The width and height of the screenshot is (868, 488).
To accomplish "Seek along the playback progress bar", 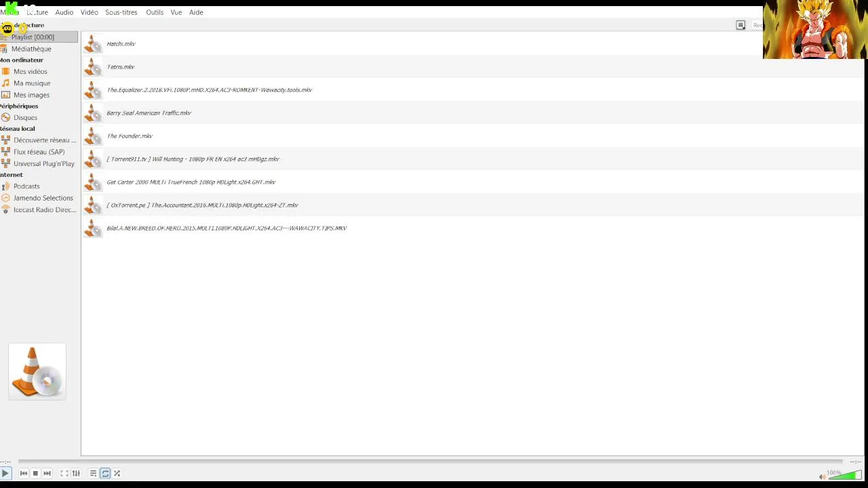I will (430, 462).
